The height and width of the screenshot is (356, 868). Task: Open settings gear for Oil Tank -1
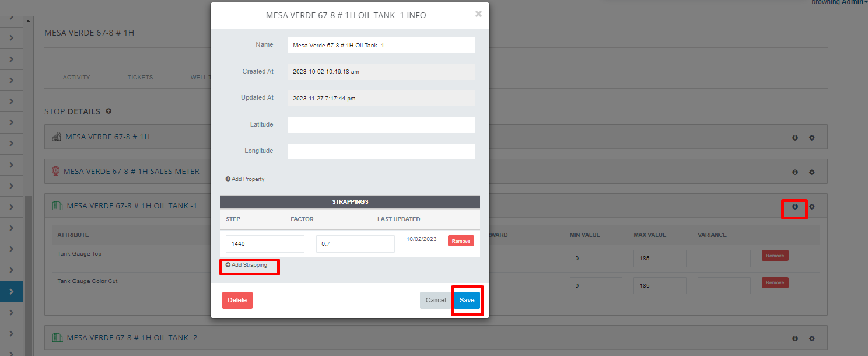pos(811,207)
